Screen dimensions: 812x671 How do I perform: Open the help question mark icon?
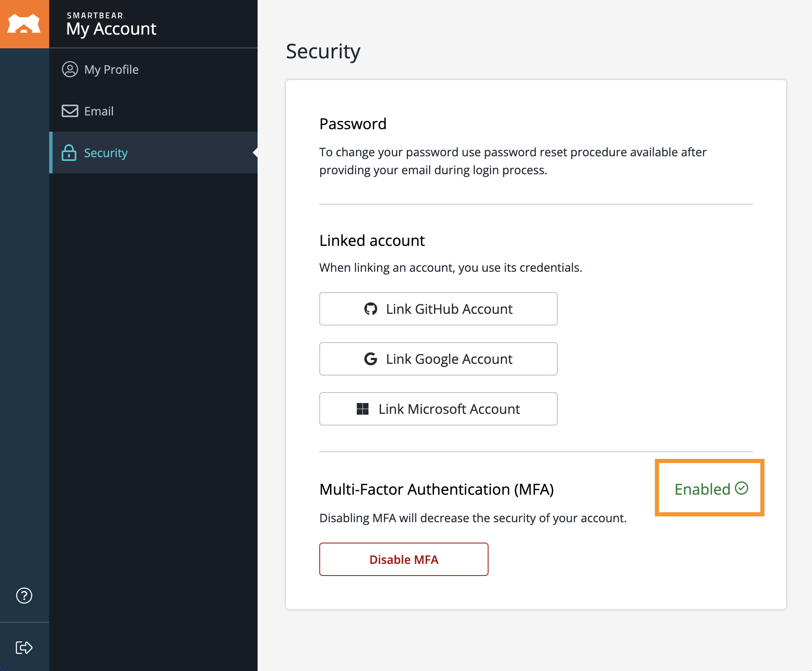[x=24, y=596]
